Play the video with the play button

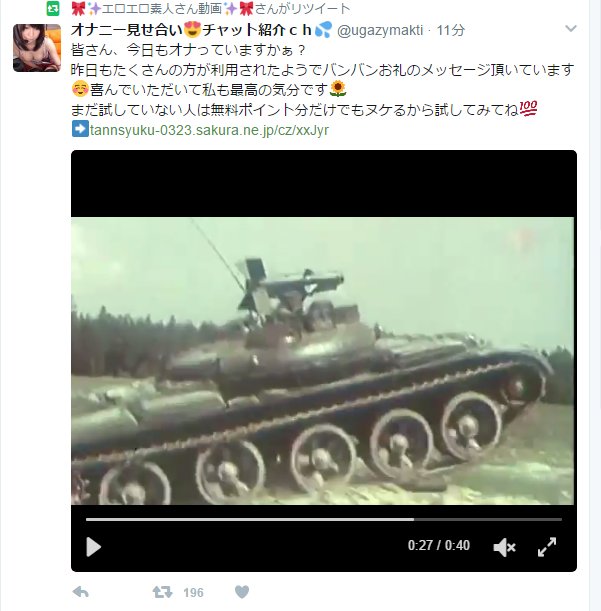click(94, 547)
